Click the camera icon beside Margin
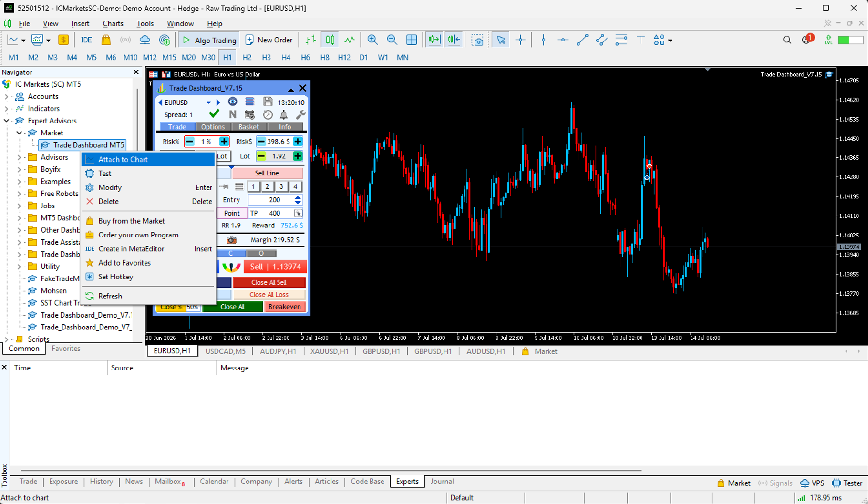The image size is (868, 504). click(231, 240)
